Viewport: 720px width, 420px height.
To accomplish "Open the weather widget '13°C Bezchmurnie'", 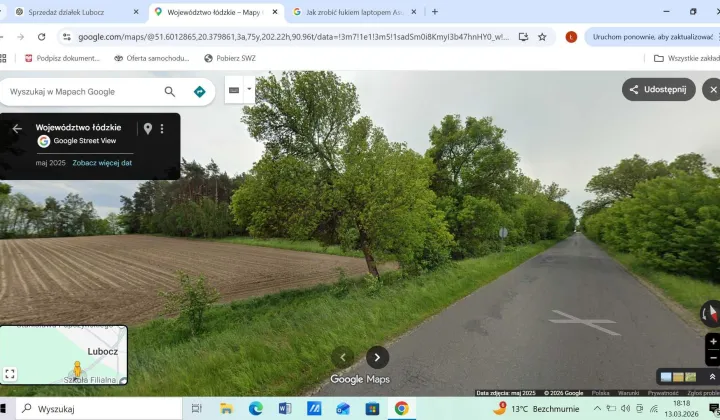I will pos(536,409).
